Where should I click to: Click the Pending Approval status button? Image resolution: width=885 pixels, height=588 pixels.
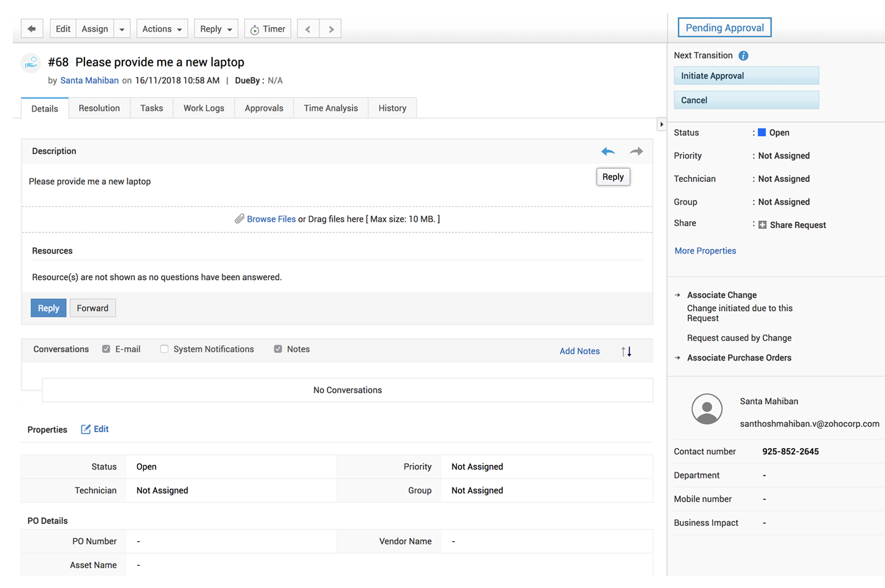[725, 28]
